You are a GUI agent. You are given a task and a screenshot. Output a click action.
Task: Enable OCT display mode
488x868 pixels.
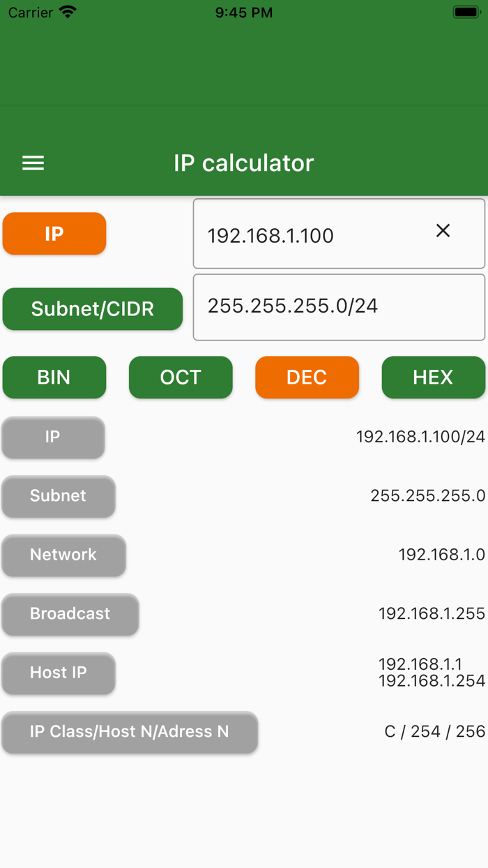(x=181, y=377)
